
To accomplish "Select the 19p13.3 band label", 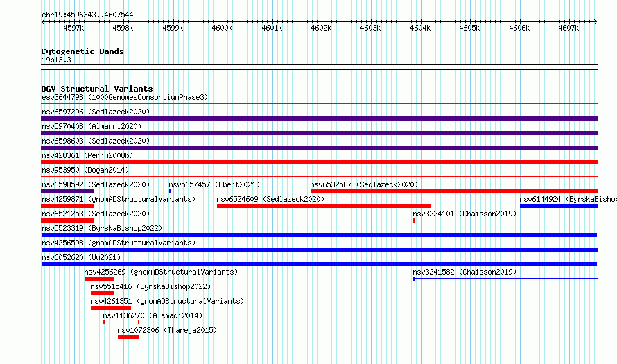I will [x=56, y=60].
